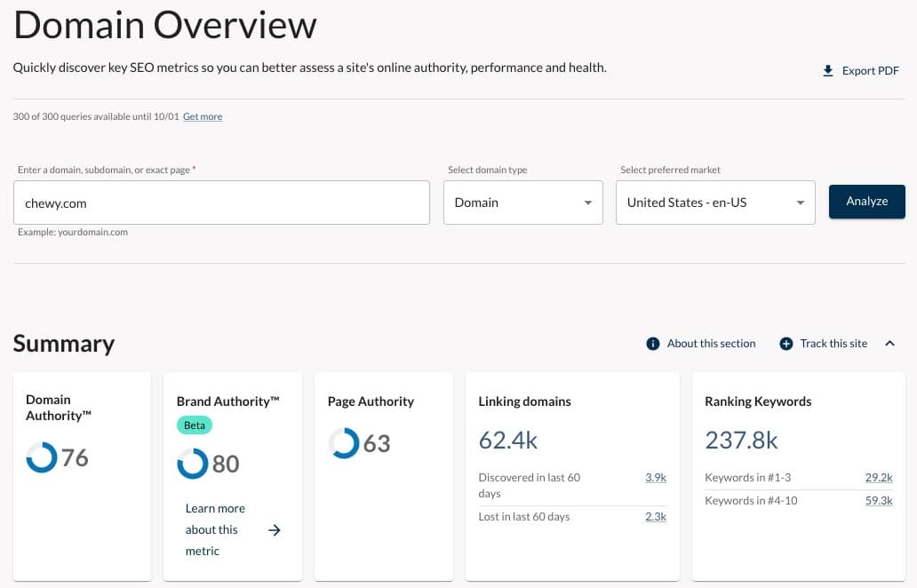Viewport: 917px width, 588px height.
Task: View 2.3k lost linking domains
Action: [x=655, y=516]
